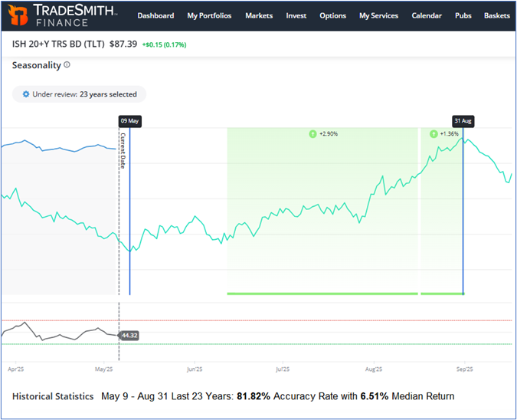Click the 44.32 indicator value tag
This screenshot has height=420, width=517.
[129, 336]
